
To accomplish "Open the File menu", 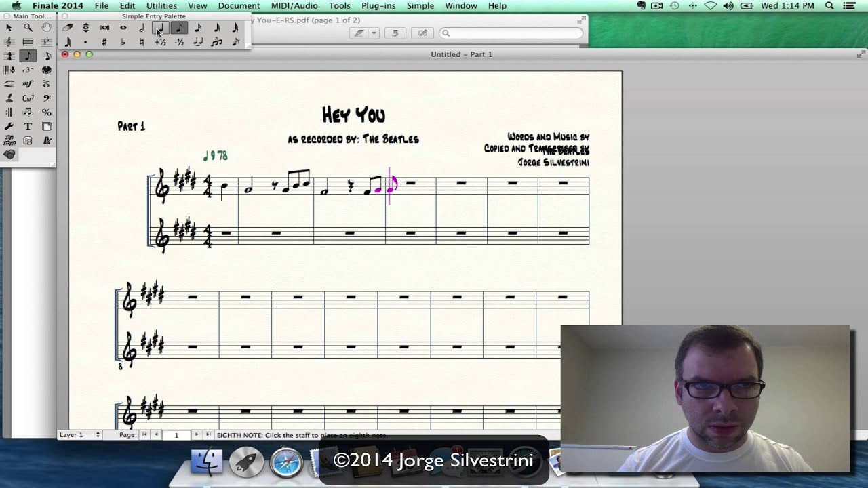I will tap(102, 5).
